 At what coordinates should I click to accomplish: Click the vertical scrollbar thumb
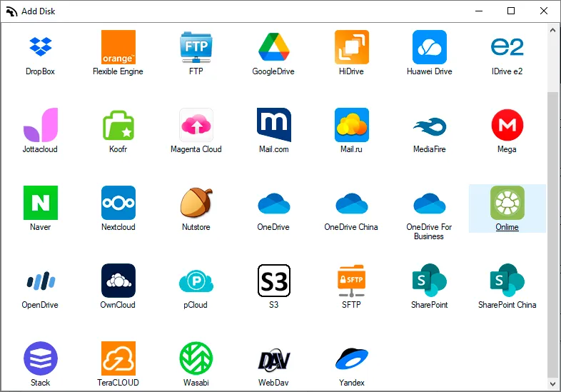(552, 235)
